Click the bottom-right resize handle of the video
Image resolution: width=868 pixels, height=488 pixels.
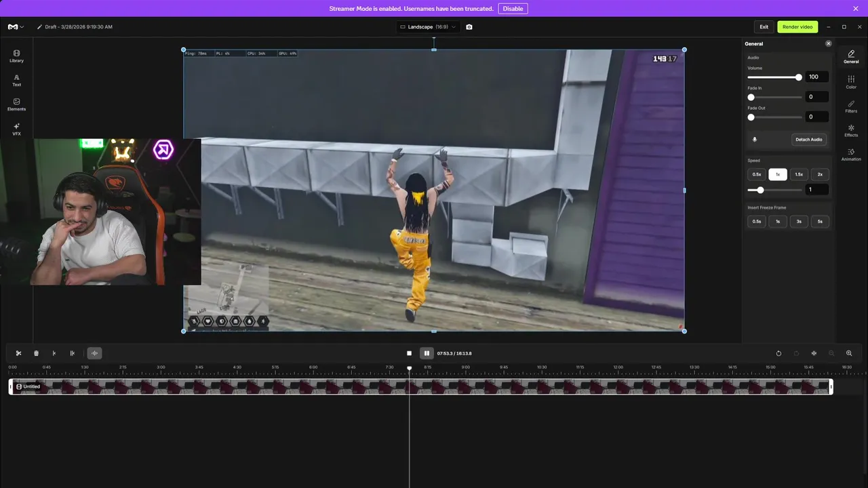coord(684,331)
